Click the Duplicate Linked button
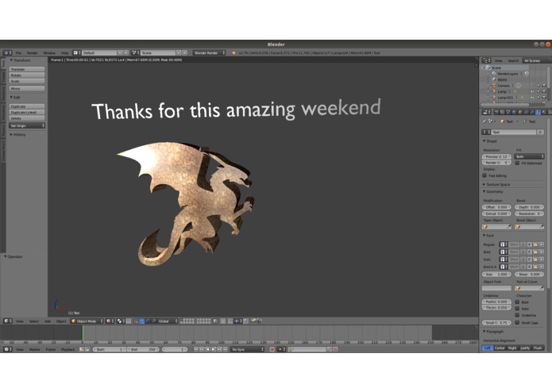 point(27,112)
